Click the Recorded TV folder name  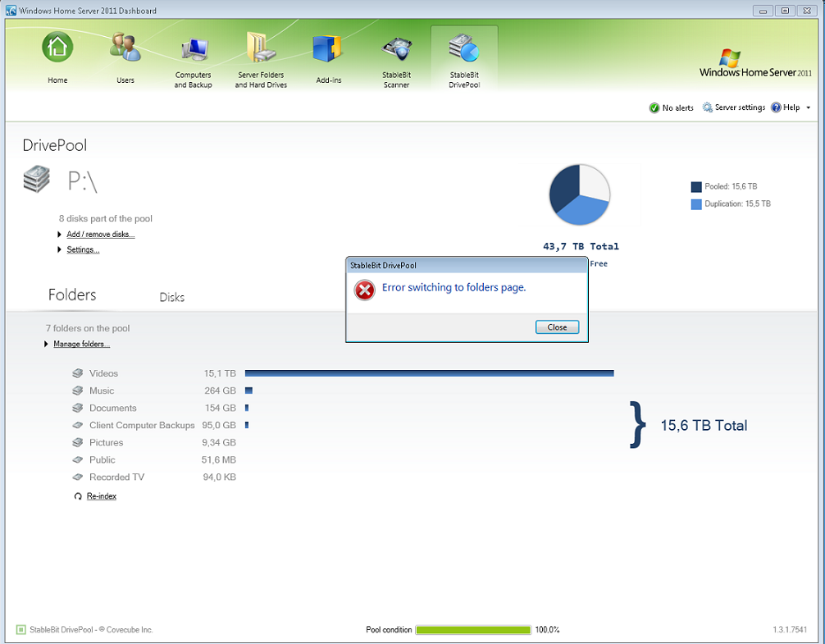coord(116,477)
